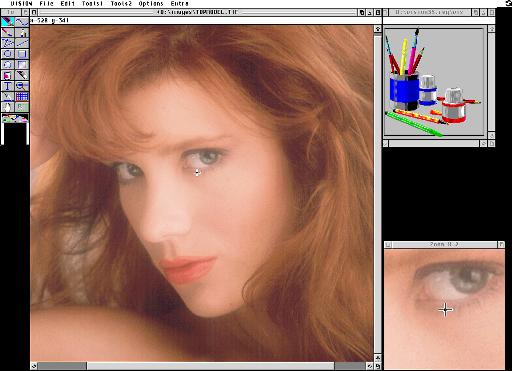Select the grid tool icon
Screen dimensions: 512x371
point(22,97)
